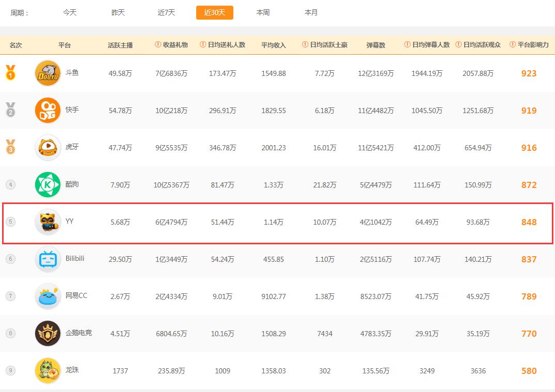Click the 收益礼物 column header text

click(175, 45)
